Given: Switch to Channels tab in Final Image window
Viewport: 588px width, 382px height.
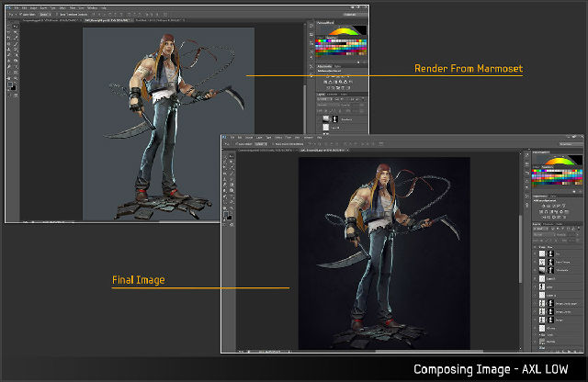Looking at the screenshot, I should click(x=548, y=224).
